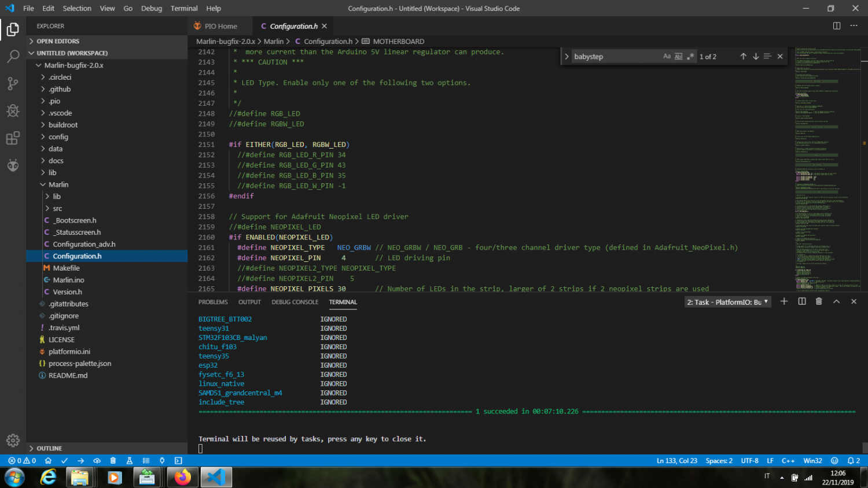Toggle Use Regular Expression in find box
The image size is (868, 488).
click(x=690, y=57)
